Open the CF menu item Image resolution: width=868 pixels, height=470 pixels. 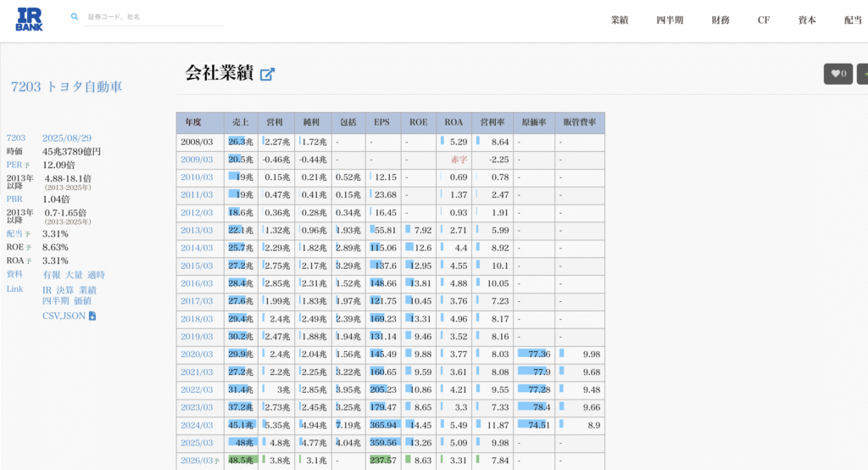pyautogui.click(x=764, y=20)
